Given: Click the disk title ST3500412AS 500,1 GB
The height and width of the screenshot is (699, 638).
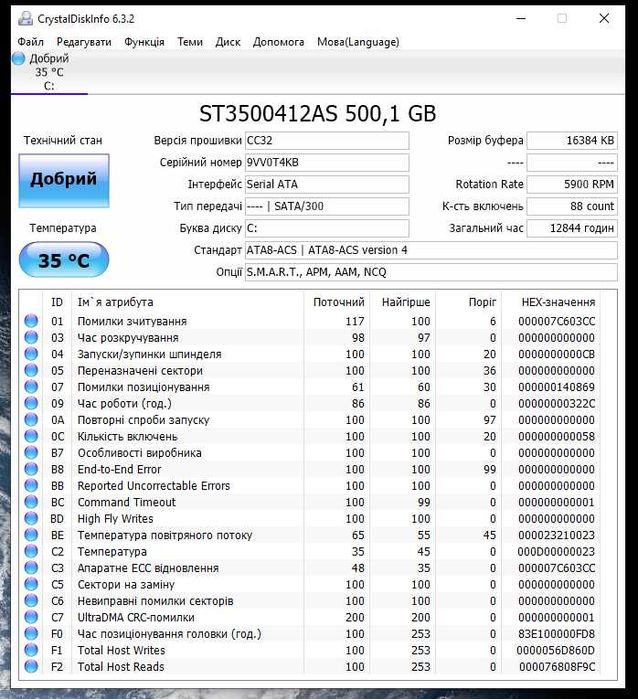Looking at the screenshot, I should [x=317, y=114].
